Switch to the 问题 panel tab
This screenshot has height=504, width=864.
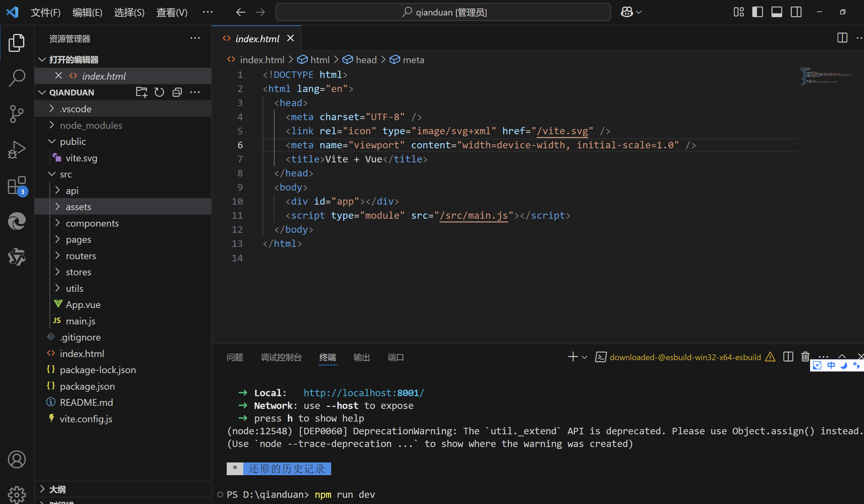235,357
